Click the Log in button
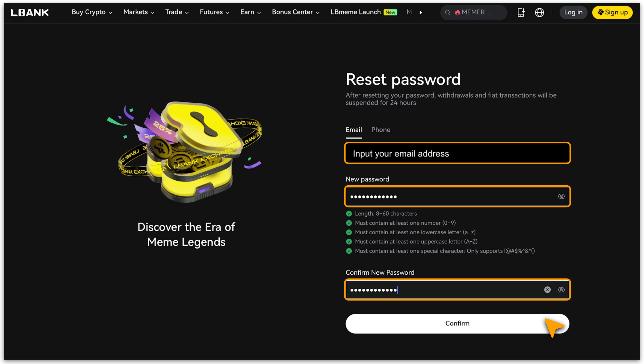The image size is (644, 364). coord(573,12)
